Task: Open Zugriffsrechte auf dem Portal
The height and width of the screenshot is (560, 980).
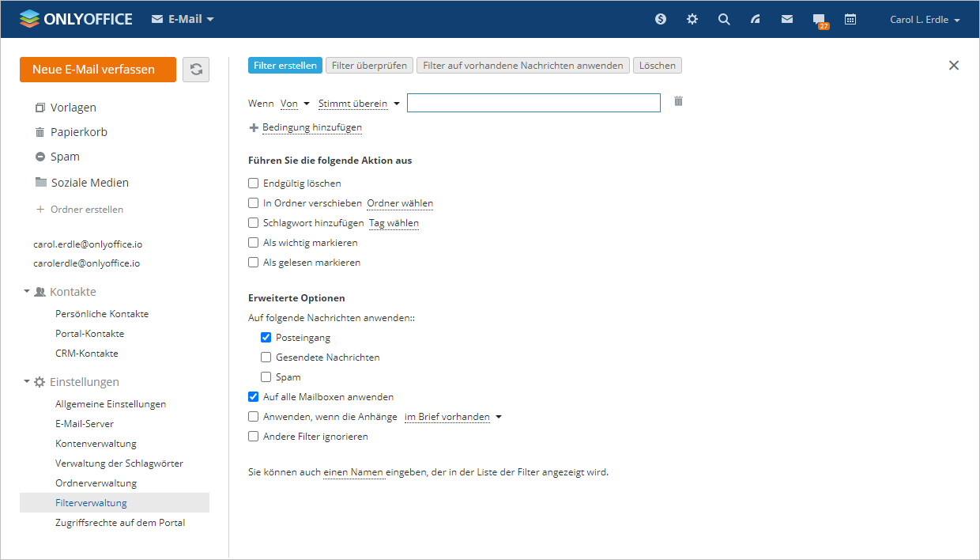Action: click(x=120, y=523)
